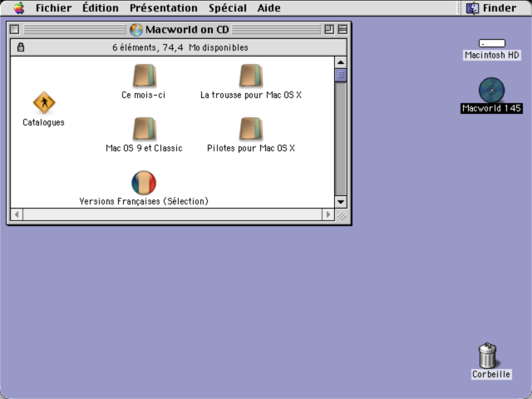Collapse the Macworld on CD window

(342, 30)
